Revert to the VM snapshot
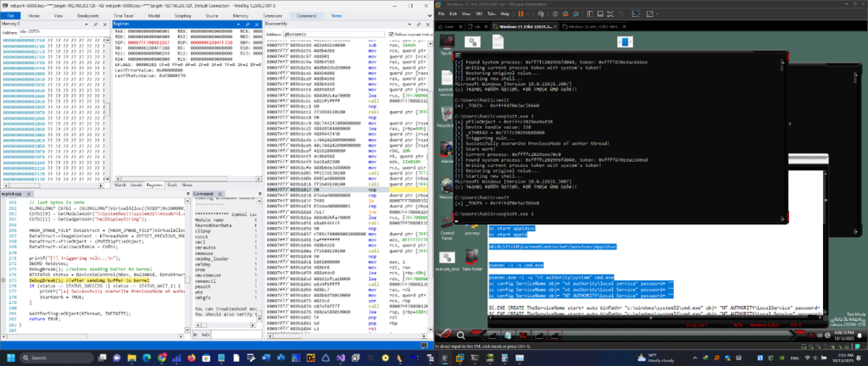Screen dimensions: 868x366 (x=564, y=14)
